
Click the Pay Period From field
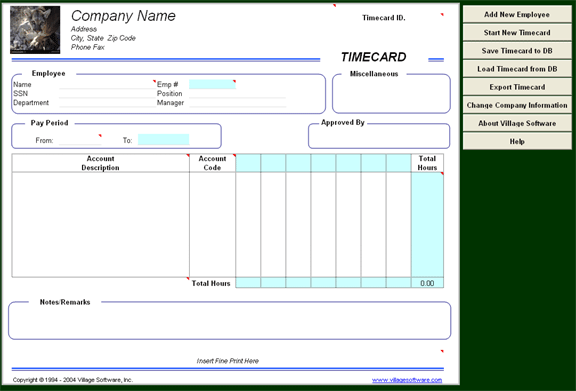(x=80, y=140)
